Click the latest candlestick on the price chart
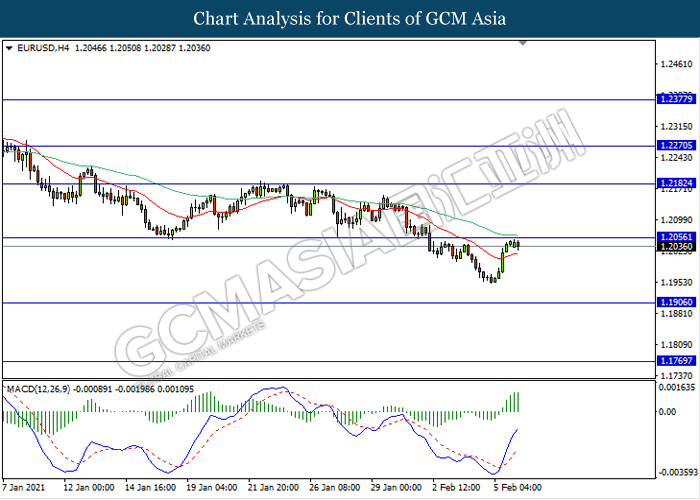Image resolution: width=700 pixels, height=500 pixels. click(518, 244)
